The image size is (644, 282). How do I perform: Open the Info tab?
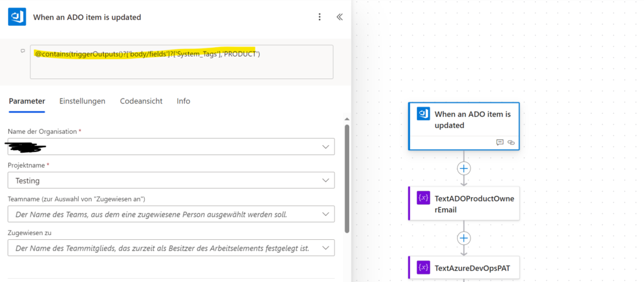coord(184,101)
